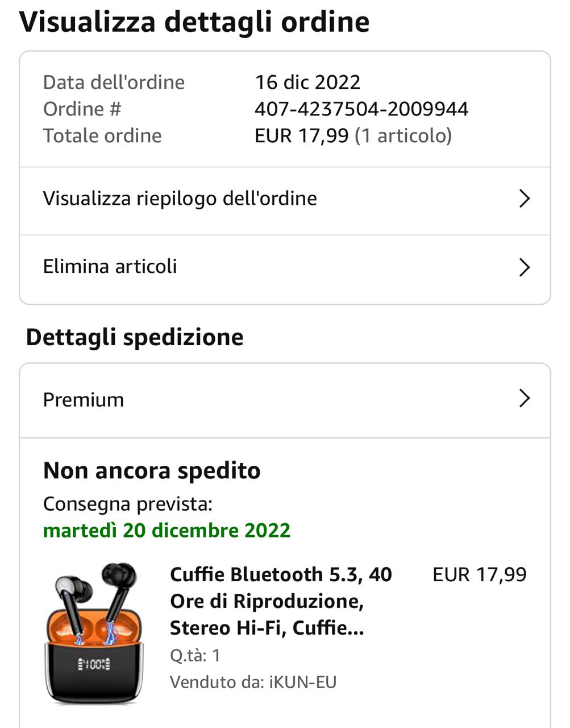The height and width of the screenshot is (728, 570).
Task: Tap the green delivery date martedì 20 dicembre
Action: point(167,530)
